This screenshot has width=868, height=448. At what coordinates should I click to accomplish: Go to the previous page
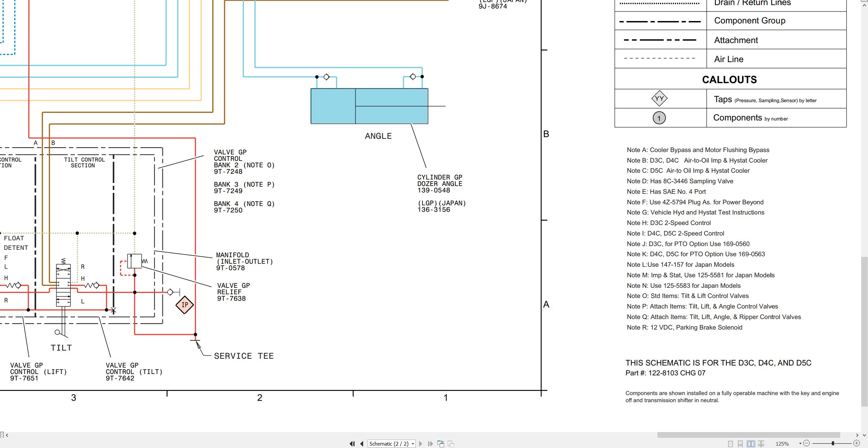tap(362, 444)
